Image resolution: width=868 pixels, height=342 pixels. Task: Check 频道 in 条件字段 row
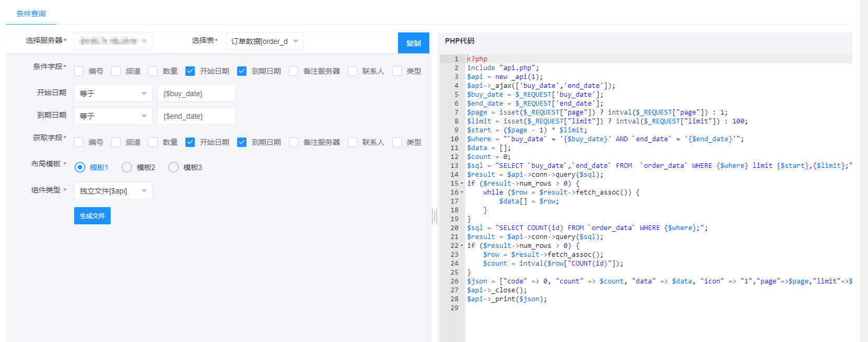click(116, 71)
